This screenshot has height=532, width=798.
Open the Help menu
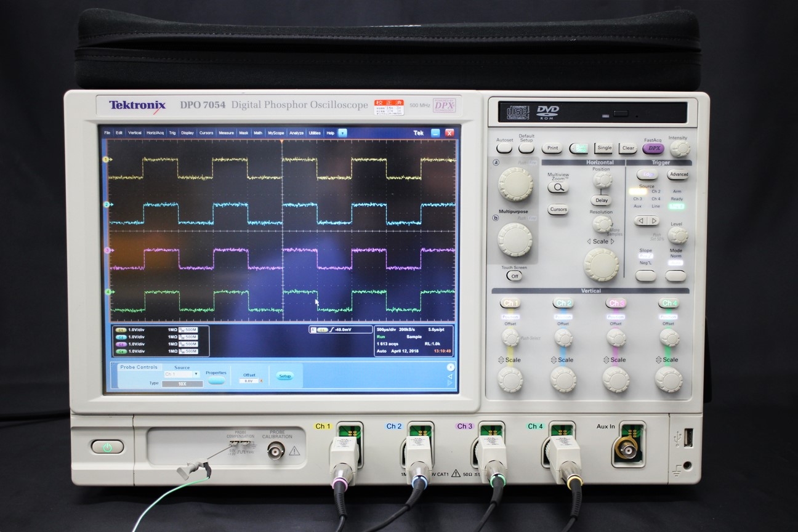pos(331,133)
